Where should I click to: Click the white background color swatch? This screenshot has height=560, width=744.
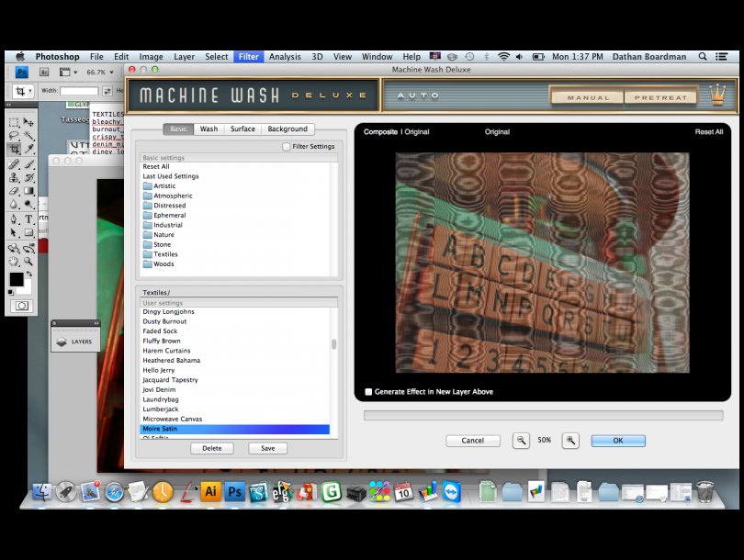[27, 288]
